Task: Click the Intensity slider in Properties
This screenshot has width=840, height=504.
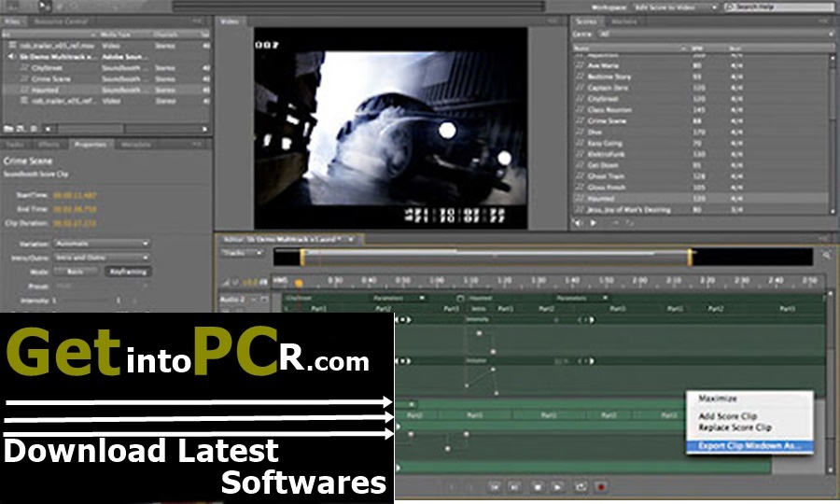Action: point(87,301)
